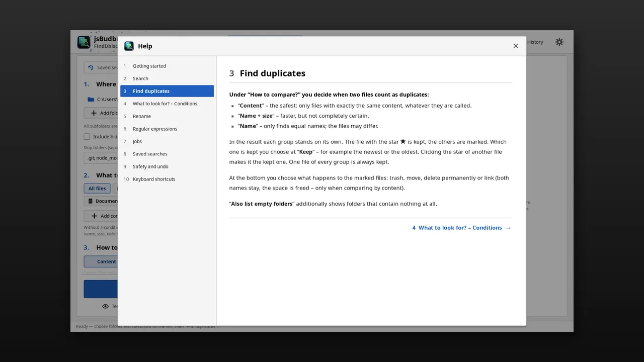
Task: Click the Skip folders input field
Action: tap(101, 158)
